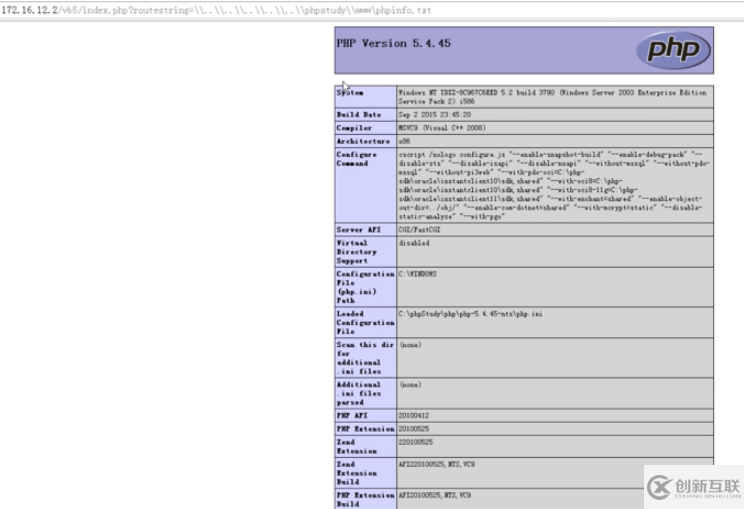Click the 'Additional .ini files parsed' label

[x=359, y=393]
